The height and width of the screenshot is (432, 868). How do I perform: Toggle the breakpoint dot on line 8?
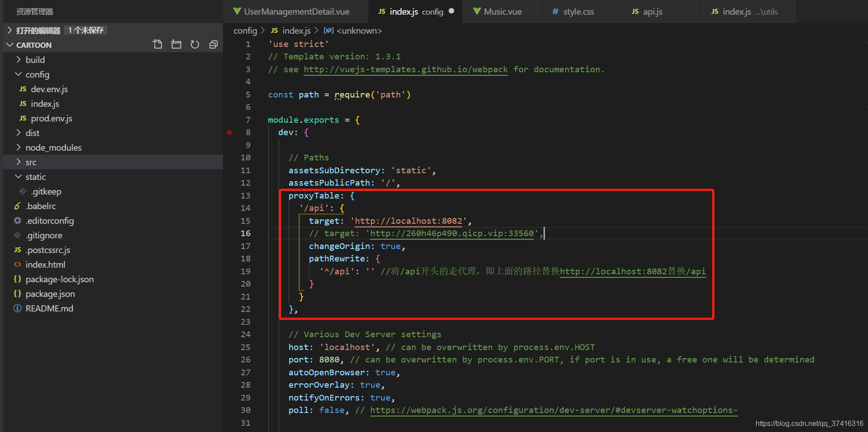(229, 132)
